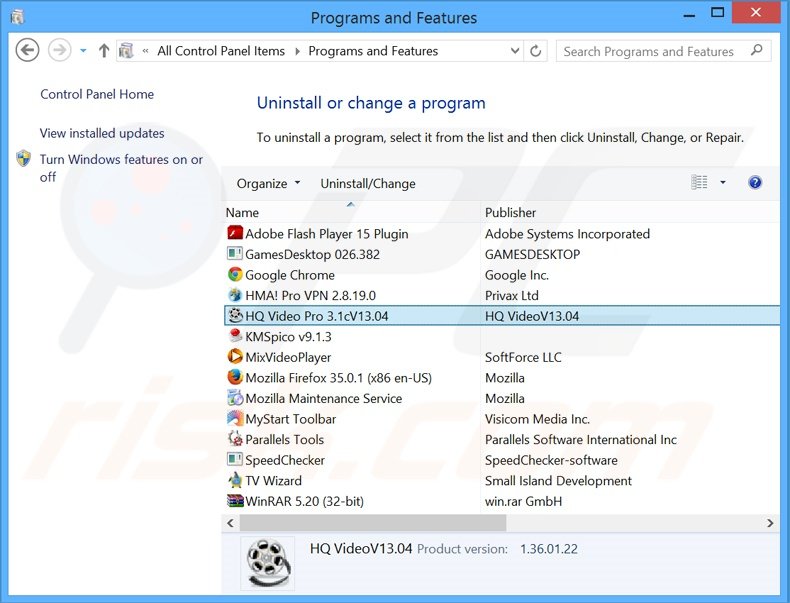Select KMSpico v9.1.3 name
790x603 pixels.
pyautogui.click(x=288, y=337)
